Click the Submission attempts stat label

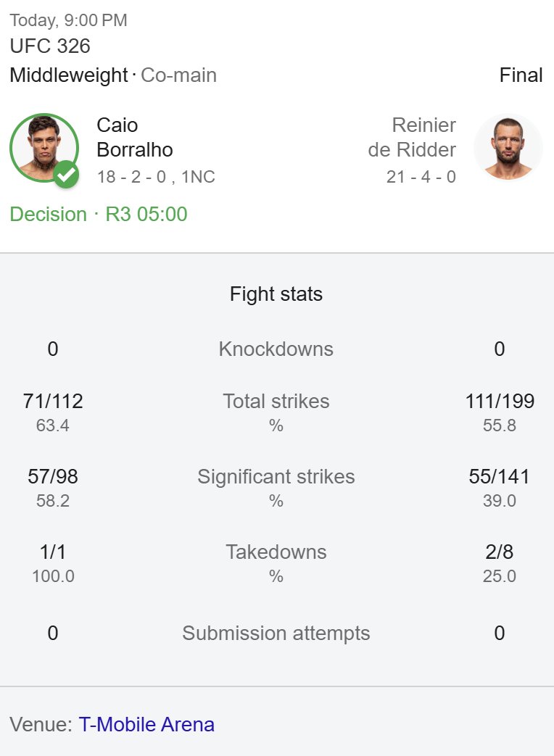276,633
